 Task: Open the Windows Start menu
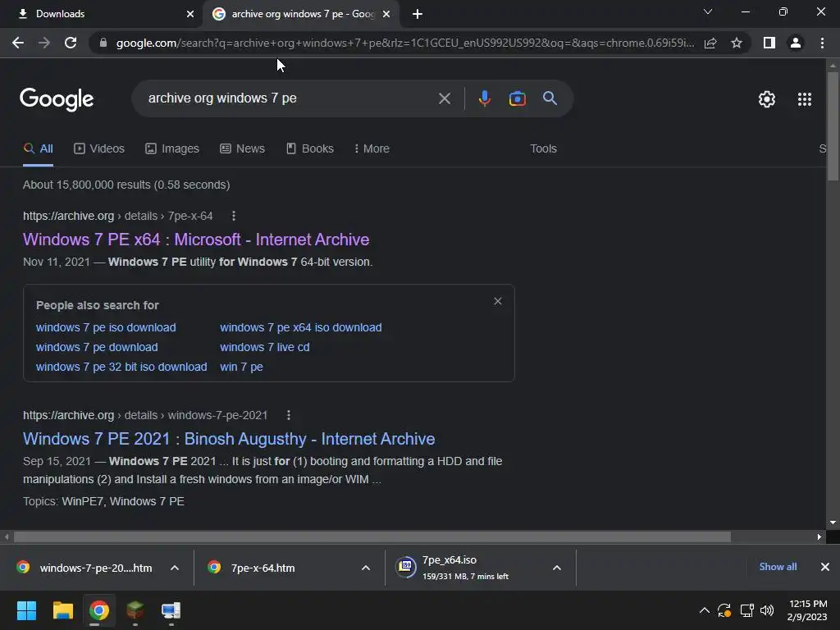[x=26, y=610]
